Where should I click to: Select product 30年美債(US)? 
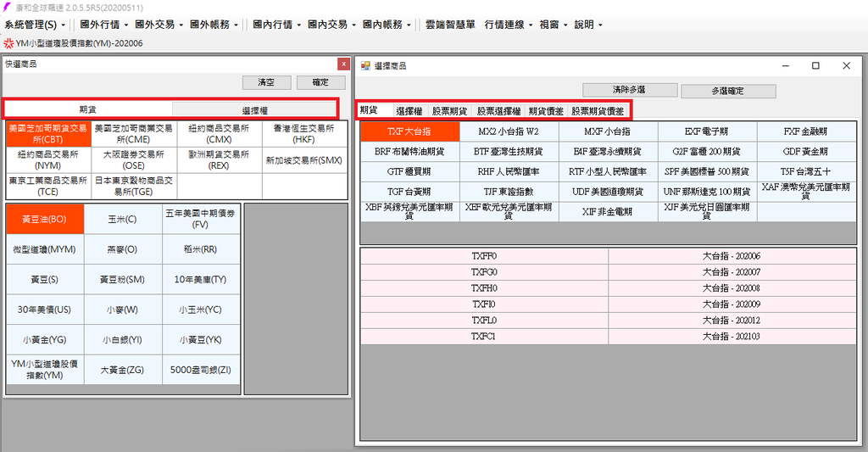pos(45,310)
